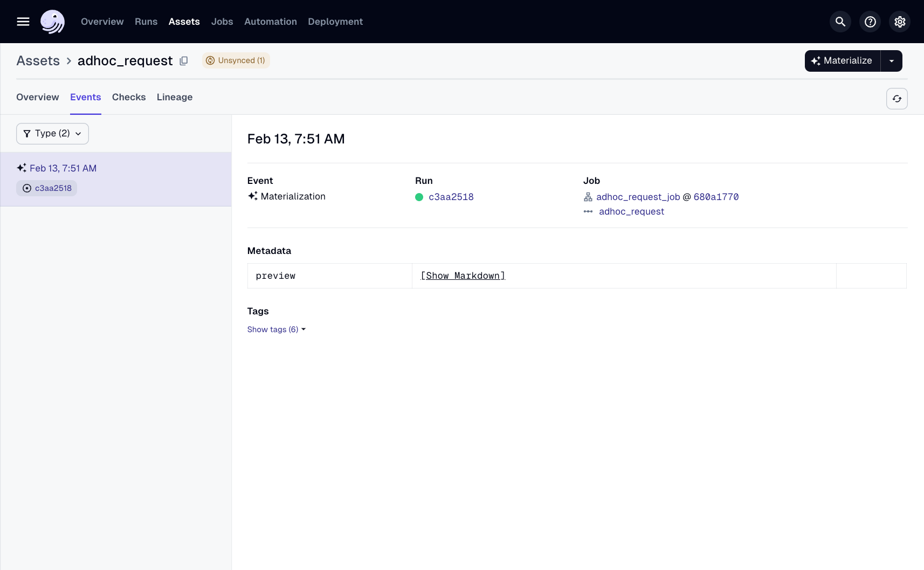Open the Checks tab

[129, 97]
